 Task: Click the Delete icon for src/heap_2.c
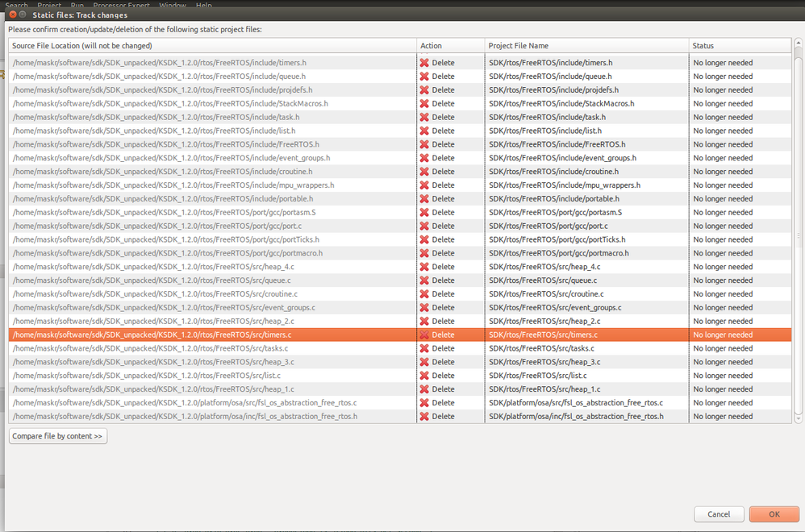pyautogui.click(x=424, y=321)
